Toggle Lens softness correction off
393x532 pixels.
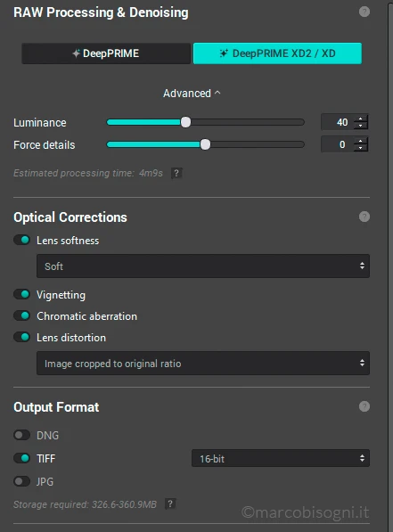[21, 241]
